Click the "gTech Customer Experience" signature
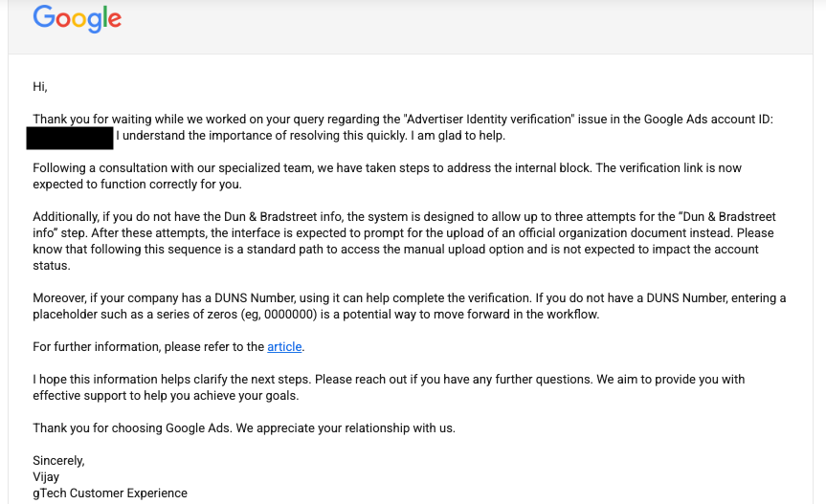The height and width of the screenshot is (504, 826). (110, 493)
